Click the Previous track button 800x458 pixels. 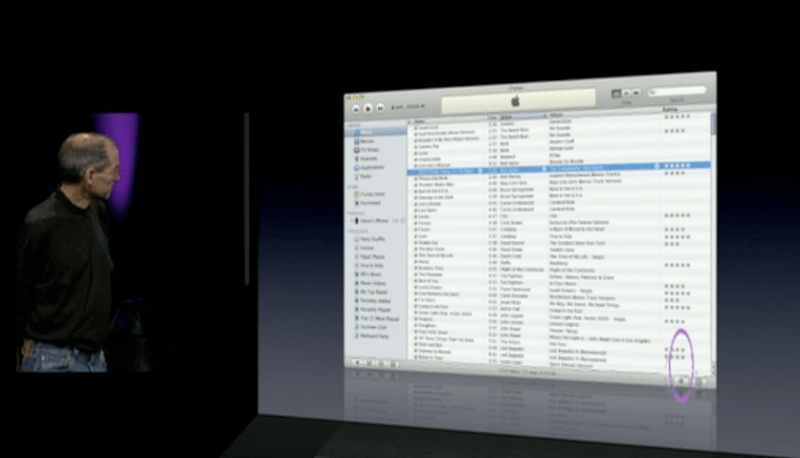tap(355, 107)
